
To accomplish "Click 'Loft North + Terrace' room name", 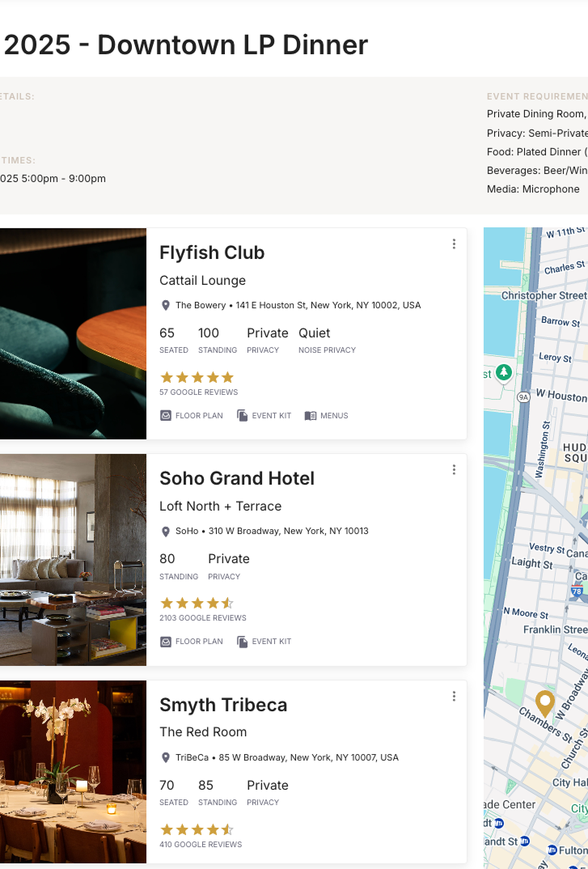I will [221, 507].
